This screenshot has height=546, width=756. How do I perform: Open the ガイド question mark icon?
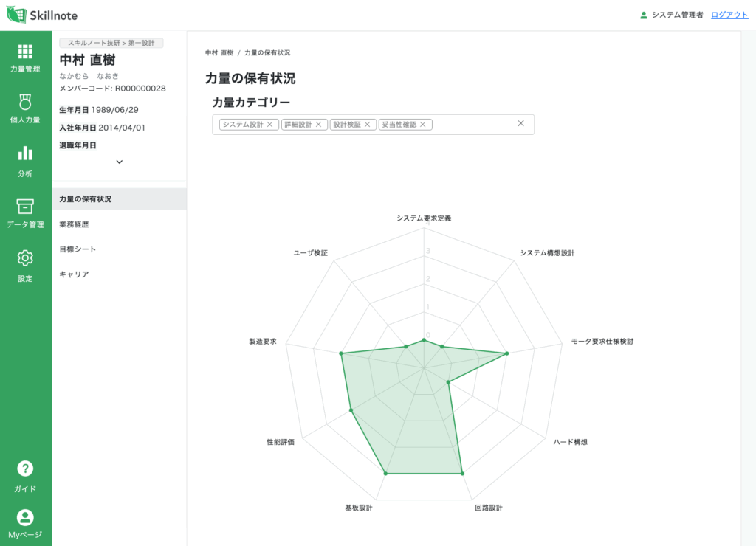point(25,469)
